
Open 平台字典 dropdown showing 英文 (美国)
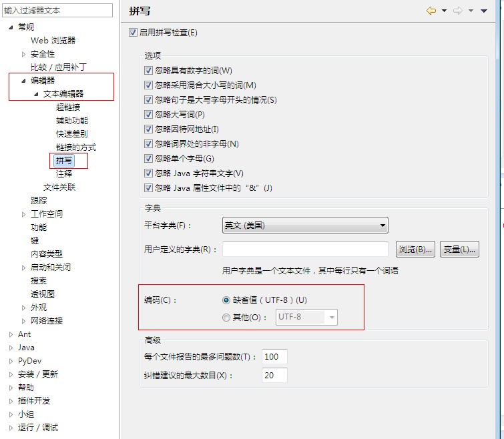(x=305, y=225)
